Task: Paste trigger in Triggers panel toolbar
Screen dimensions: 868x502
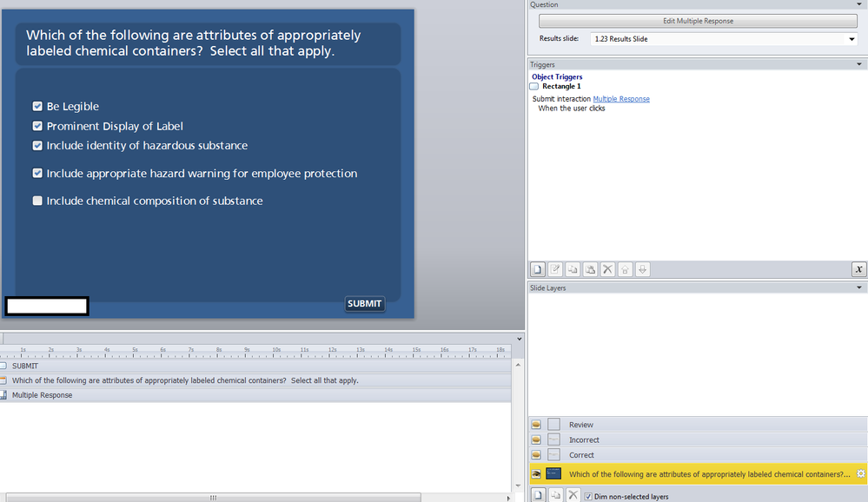Action: coord(590,269)
